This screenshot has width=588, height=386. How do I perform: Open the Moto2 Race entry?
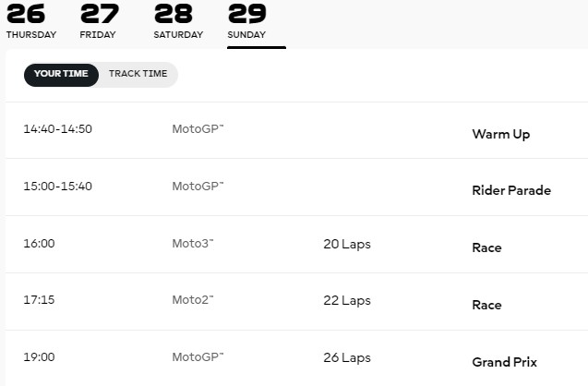coord(296,302)
